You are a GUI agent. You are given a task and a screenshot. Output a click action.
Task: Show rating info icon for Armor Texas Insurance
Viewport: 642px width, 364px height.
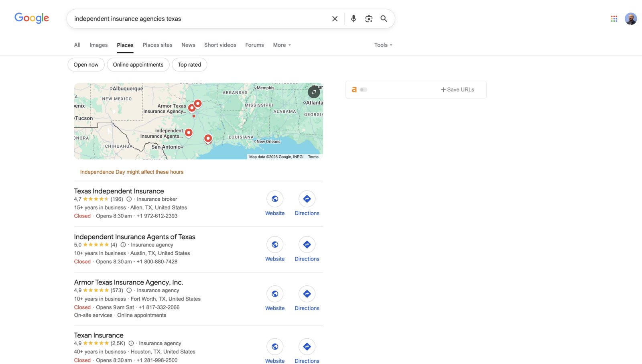pyautogui.click(x=129, y=290)
